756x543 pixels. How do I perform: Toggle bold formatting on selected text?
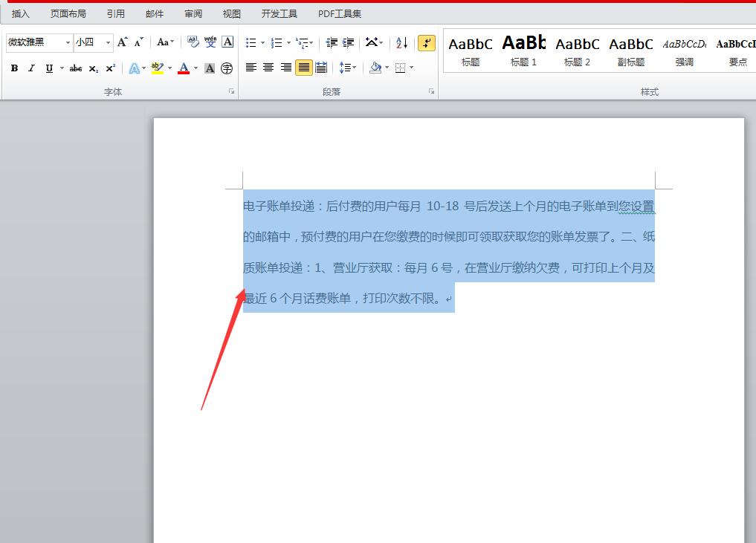[14, 68]
